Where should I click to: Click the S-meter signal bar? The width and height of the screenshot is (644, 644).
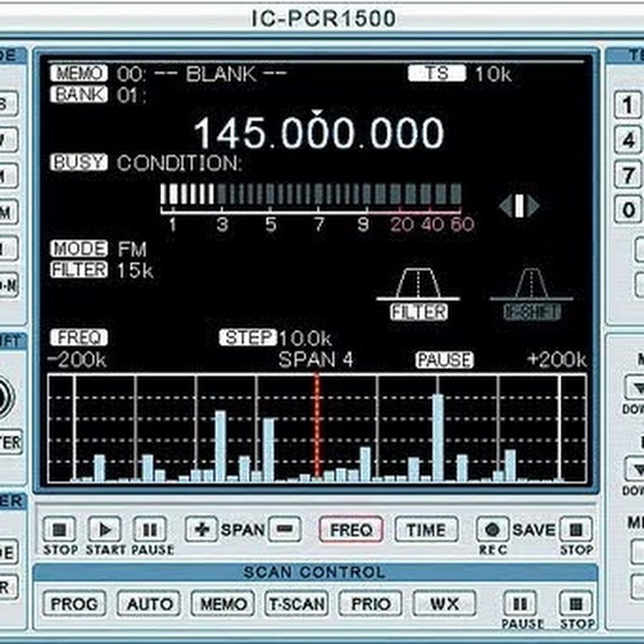click(311, 194)
